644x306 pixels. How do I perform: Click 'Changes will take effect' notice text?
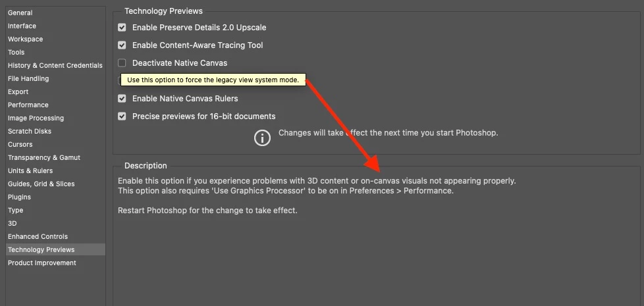pyautogui.click(x=388, y=133)
